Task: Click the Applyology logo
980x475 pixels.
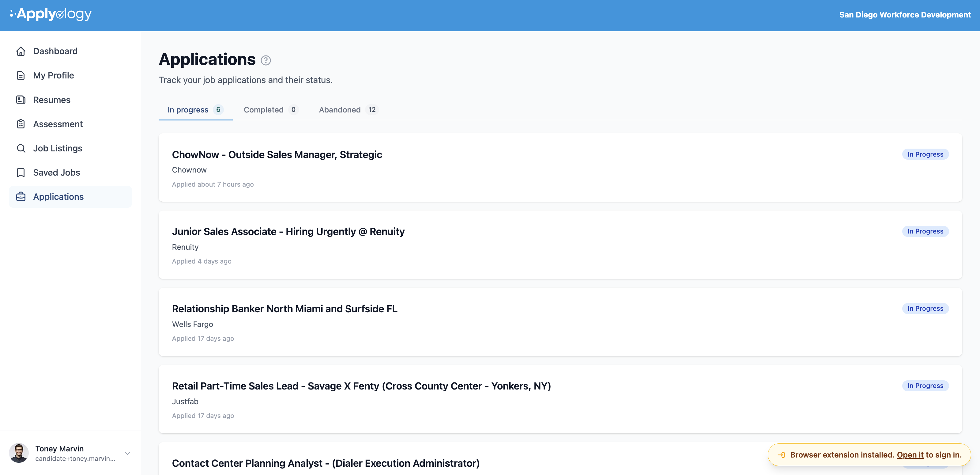Action: pos(51,14)
